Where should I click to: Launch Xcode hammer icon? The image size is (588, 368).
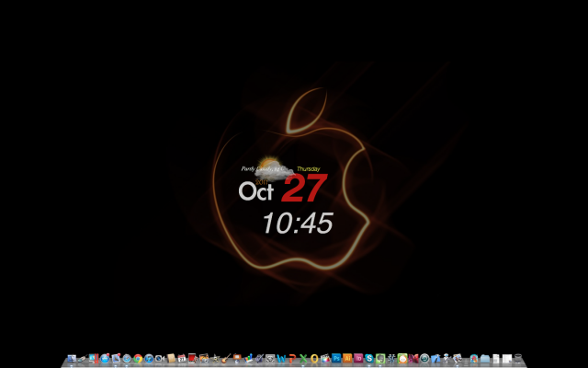pyautogui.click(x=435, y=359)
